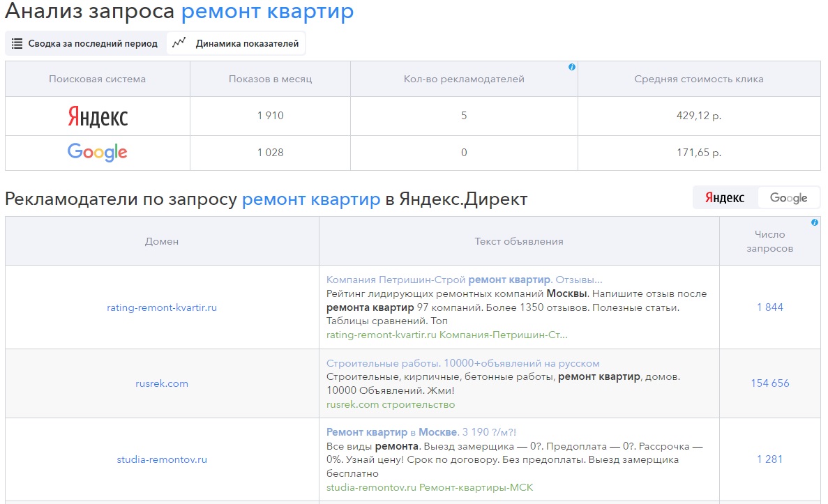Open ad title Компания Петришин-Строй ремонт квартир
The image size is (828, 504).
click(464, 280)
